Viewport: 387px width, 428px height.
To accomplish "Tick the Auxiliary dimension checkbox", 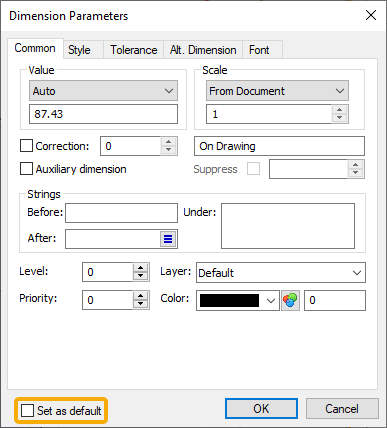I will pos(26,169).
